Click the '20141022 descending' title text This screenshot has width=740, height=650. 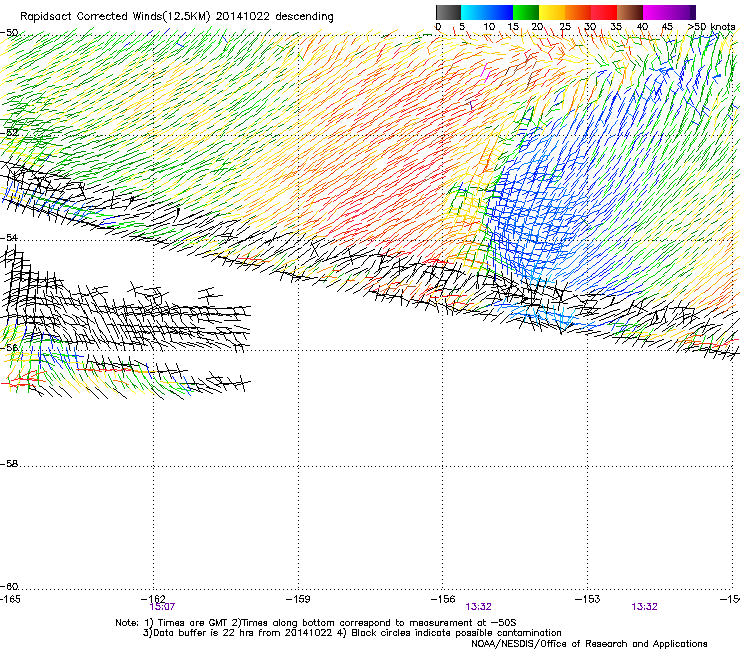pyautogui.click(x=275, y=17)
